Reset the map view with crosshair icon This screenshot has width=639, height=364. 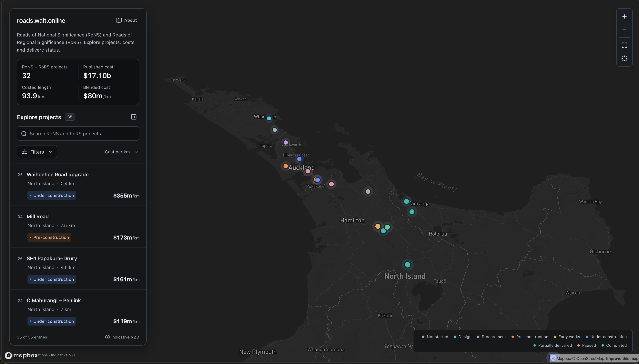tap(624, 58)
